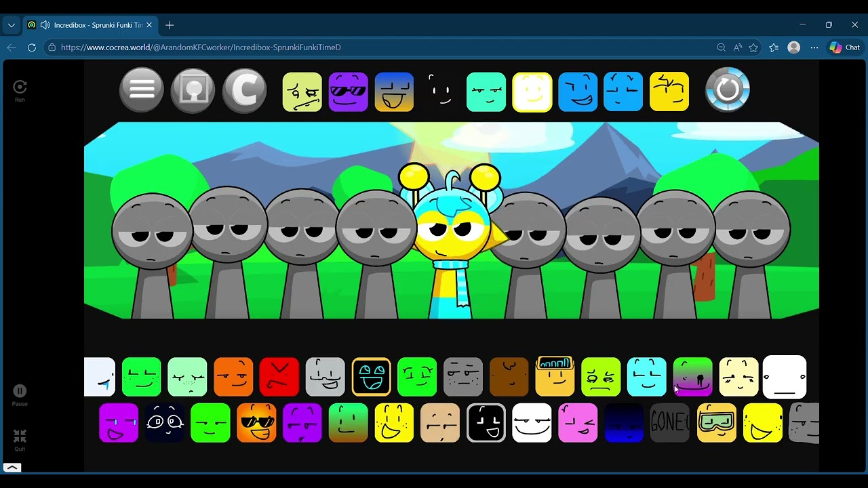Screen dimensions: 868x488
Task: Click the cocrea.world address bar
Action: coord(200,47)
